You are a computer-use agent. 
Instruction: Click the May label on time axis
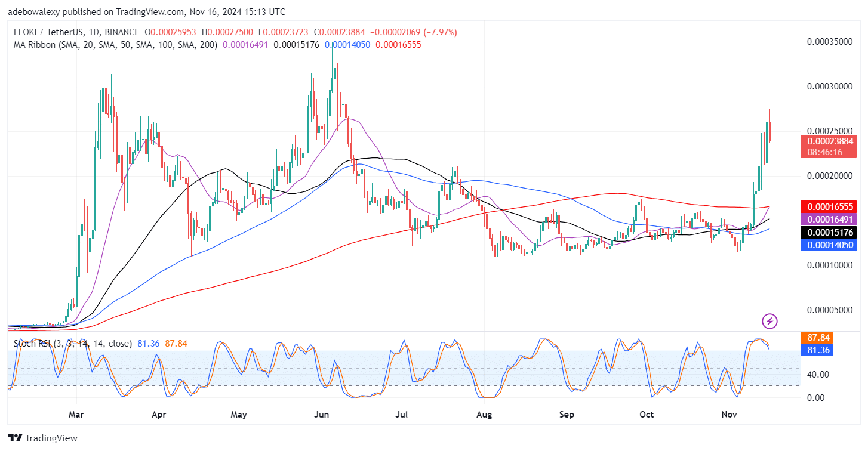239,413
